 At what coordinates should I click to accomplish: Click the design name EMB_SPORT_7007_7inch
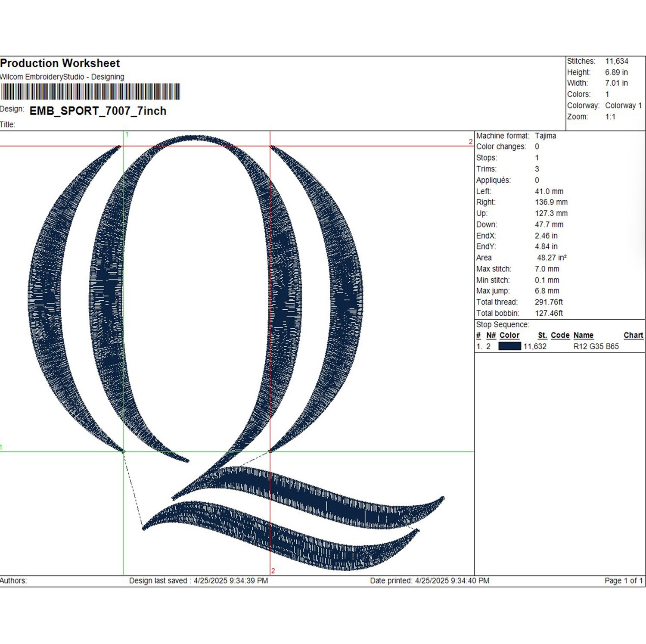tap(98, 111)
